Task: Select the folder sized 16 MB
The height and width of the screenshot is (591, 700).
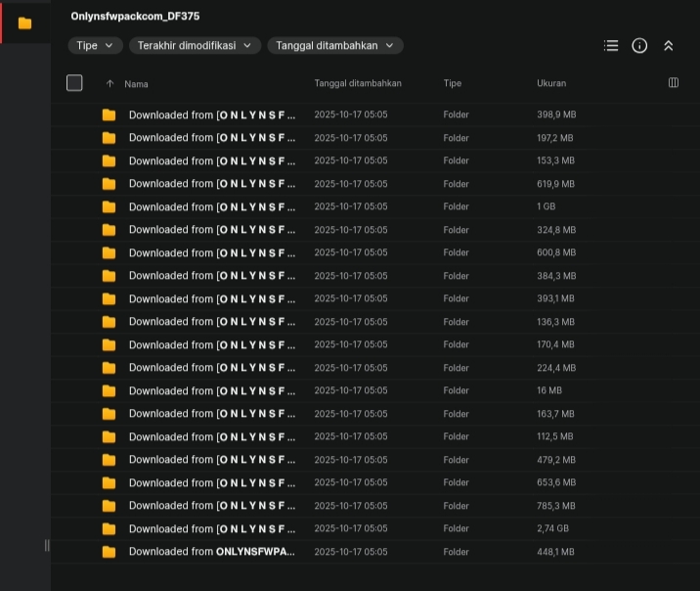Action: point(211,390)
